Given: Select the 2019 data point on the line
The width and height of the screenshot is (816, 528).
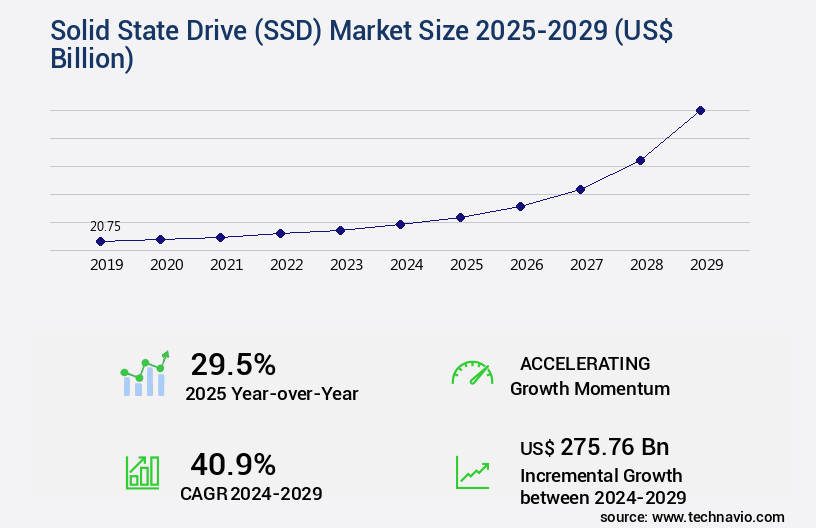Looking at the screenshot, I should pos(100,241).
